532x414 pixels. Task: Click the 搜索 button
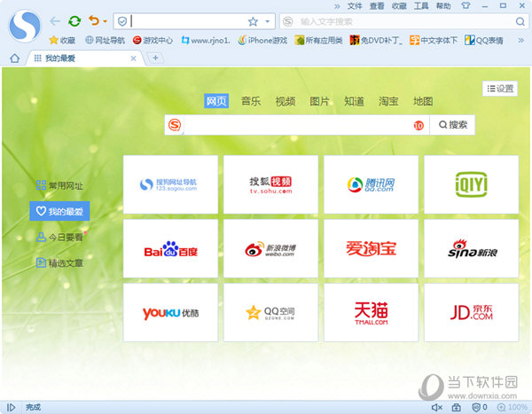point(452,125)
